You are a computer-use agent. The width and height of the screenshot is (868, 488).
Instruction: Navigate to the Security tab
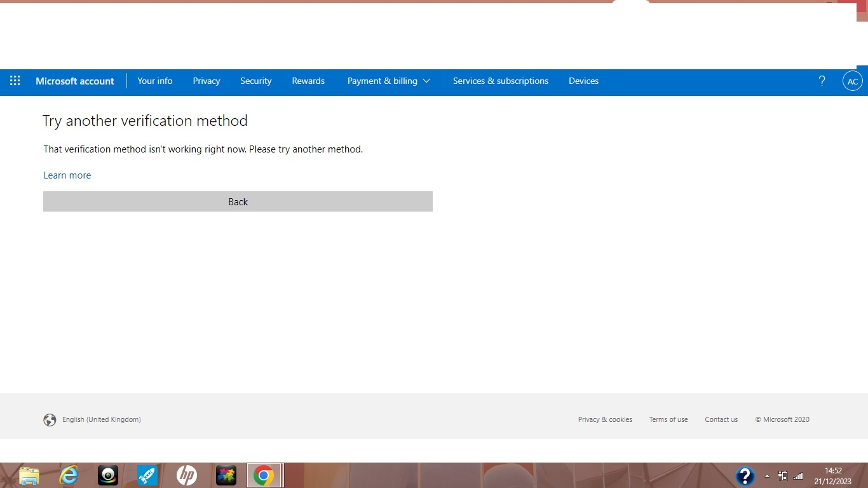point(256,81)
